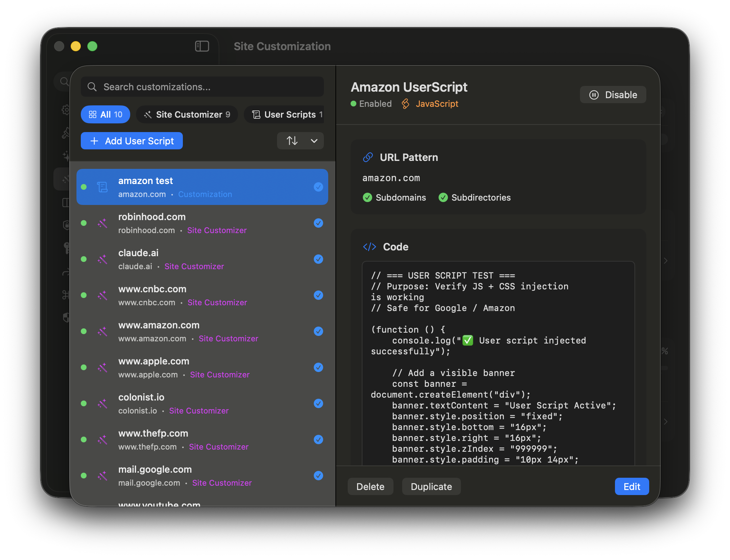Viewport: 730px width, 560px height.
Task: Toggle the claude.ai enabled checkmark
Action: (x=318, y=259)
